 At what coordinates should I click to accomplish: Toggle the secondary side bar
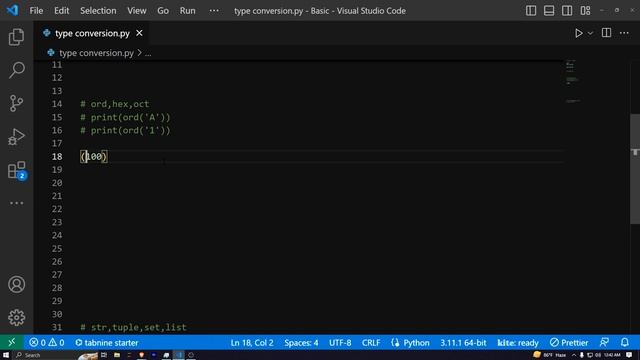tap(567, 11)
